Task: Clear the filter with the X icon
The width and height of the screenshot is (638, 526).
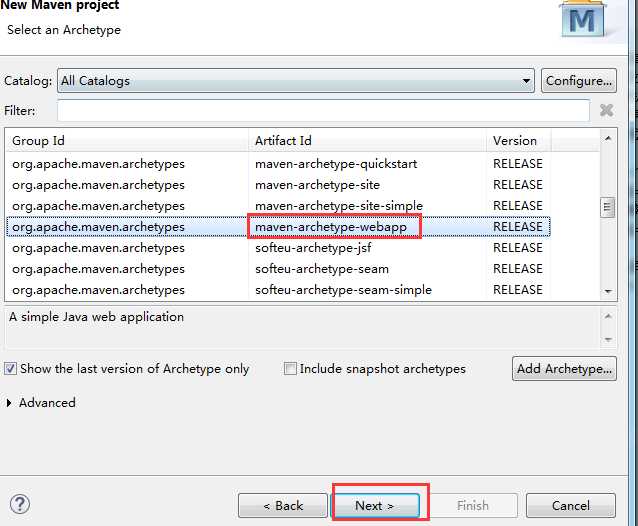Action: [x=606, y=110]
